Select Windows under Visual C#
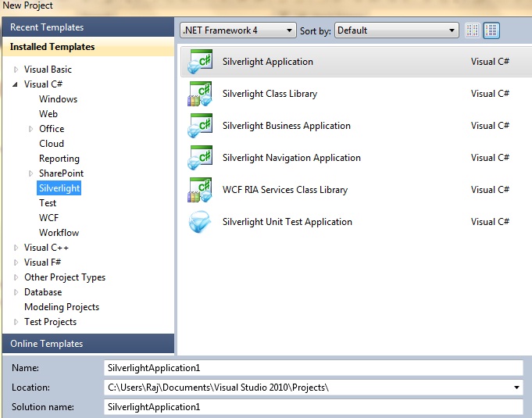The width and height of the screenshot is (532, 418). click(58, 99)
